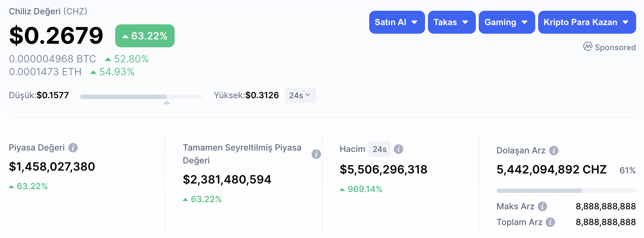Click the info icon beside Maks Arz
Viewport: 644px width, 238px height.
point(542,206)
